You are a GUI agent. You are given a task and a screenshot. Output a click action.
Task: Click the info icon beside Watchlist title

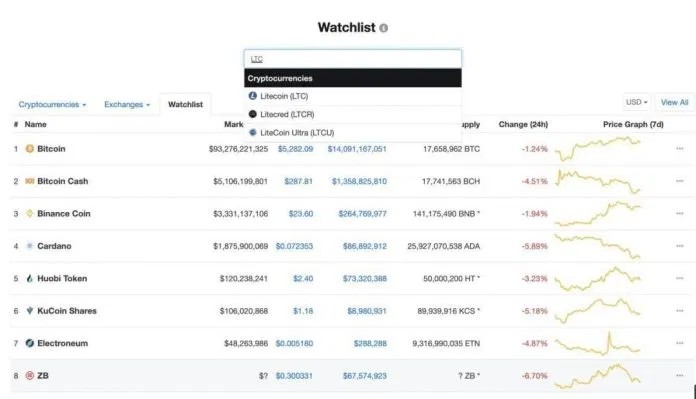pos(384,28)
